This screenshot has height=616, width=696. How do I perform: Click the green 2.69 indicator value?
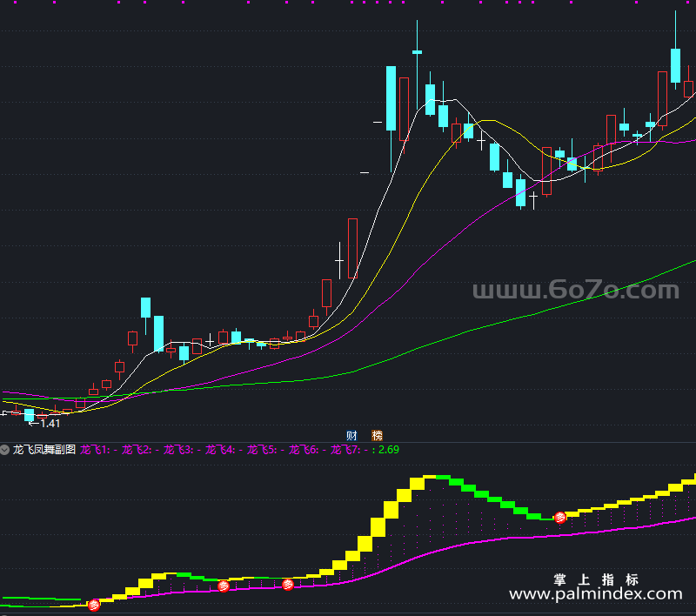click(x=389, y=450)
